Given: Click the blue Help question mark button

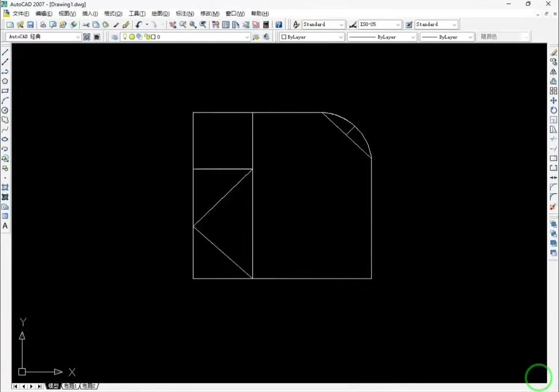Looking at the screenshot, I should click(x=279, y=24).
